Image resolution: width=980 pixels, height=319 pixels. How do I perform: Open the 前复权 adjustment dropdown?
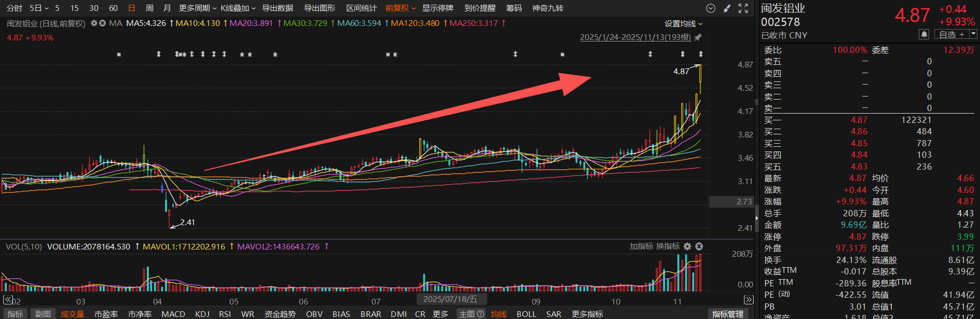[x=400, y=8]
